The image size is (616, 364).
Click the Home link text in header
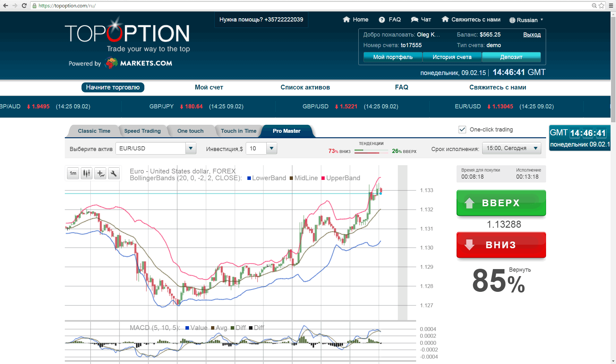click(361, 20)
